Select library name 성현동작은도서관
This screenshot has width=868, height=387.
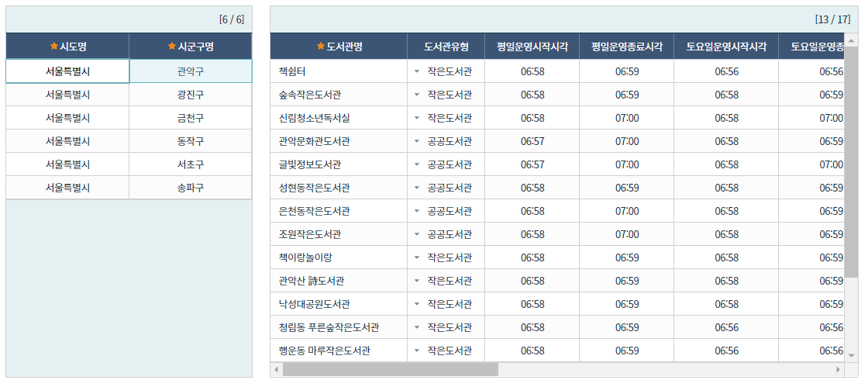click(x=339, y=188)
